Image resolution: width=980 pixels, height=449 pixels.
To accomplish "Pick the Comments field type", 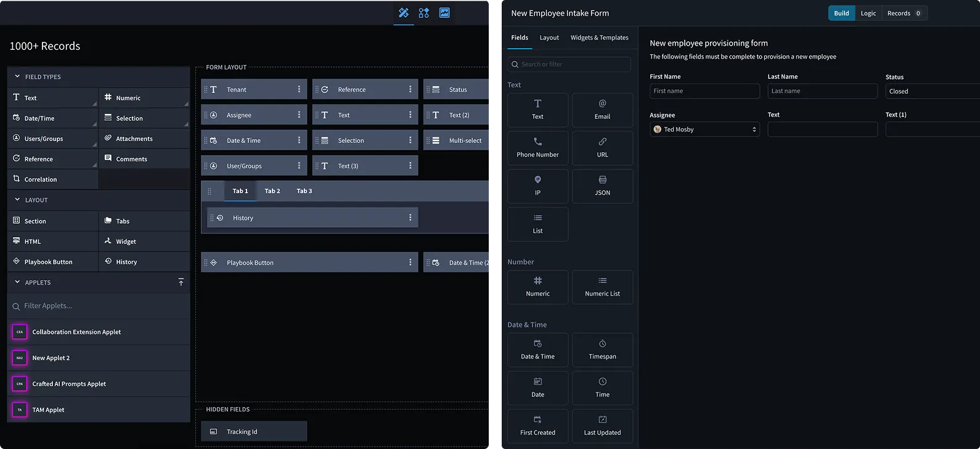I will pyautogui.click(x=144, y=158).
